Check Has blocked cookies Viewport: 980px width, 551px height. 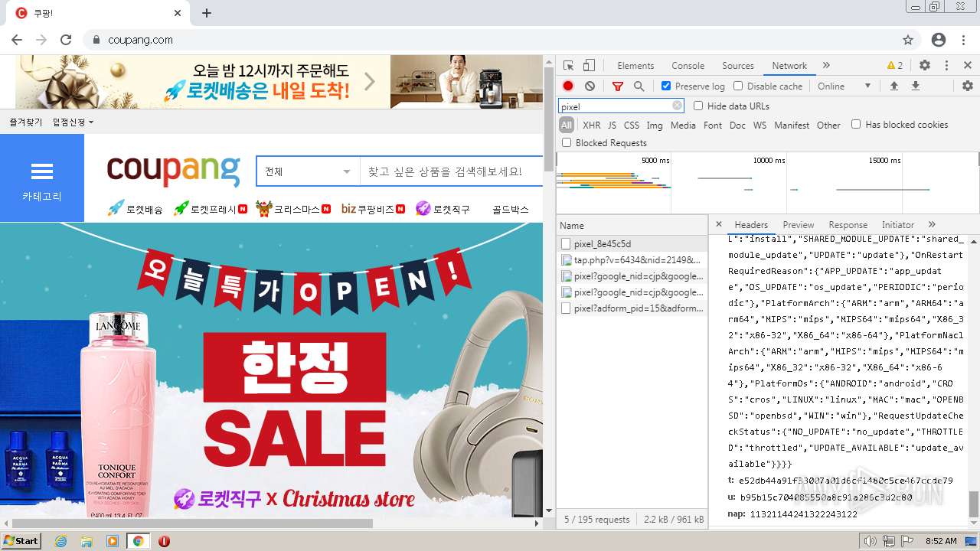pos(856,124)
